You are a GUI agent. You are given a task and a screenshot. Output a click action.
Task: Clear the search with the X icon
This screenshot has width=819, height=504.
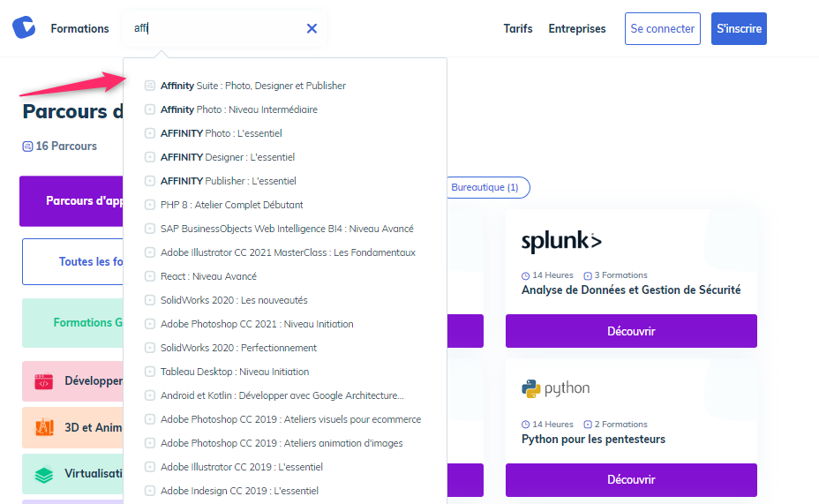coord(312,29)
